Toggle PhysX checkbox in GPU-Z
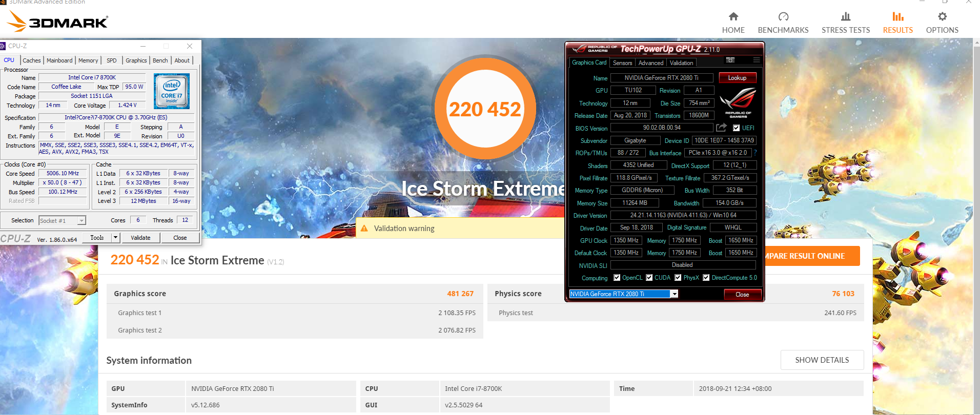980x415 pixels. point(678,278)
